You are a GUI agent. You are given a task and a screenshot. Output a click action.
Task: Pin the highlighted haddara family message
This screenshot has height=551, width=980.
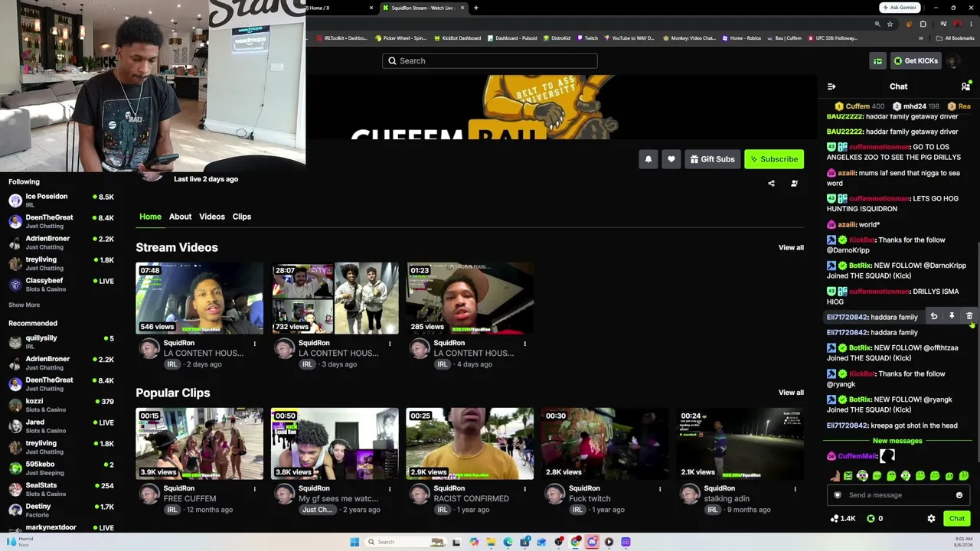point(952,316)
